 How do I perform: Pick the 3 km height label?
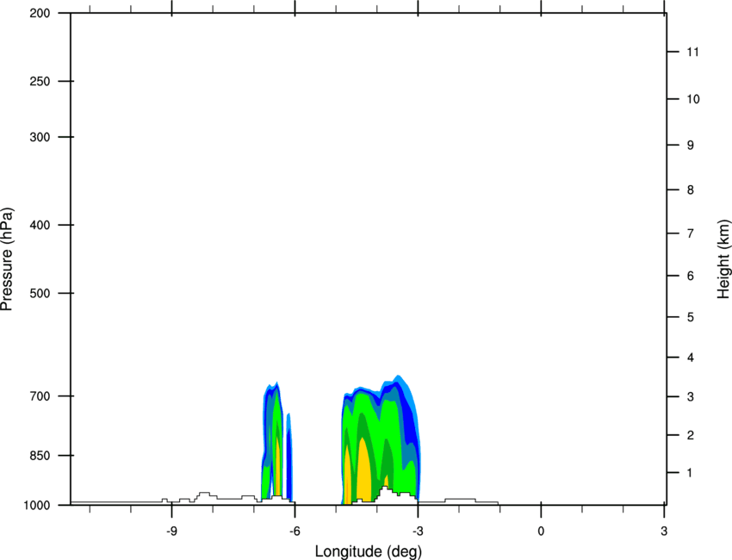pos(691,396)
